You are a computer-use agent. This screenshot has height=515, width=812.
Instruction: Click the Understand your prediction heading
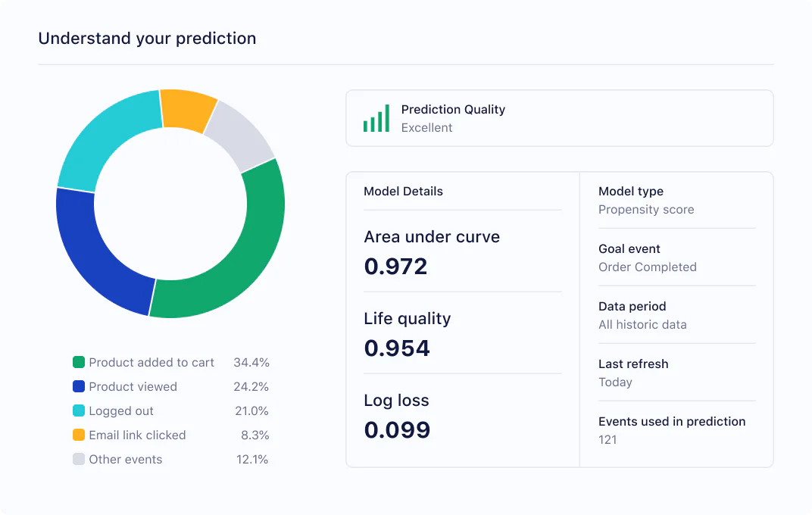[x=148, y=38]
